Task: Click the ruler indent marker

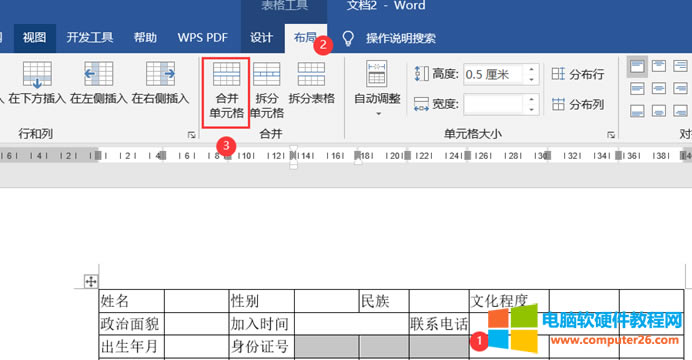Action: (x=293, y=157)
